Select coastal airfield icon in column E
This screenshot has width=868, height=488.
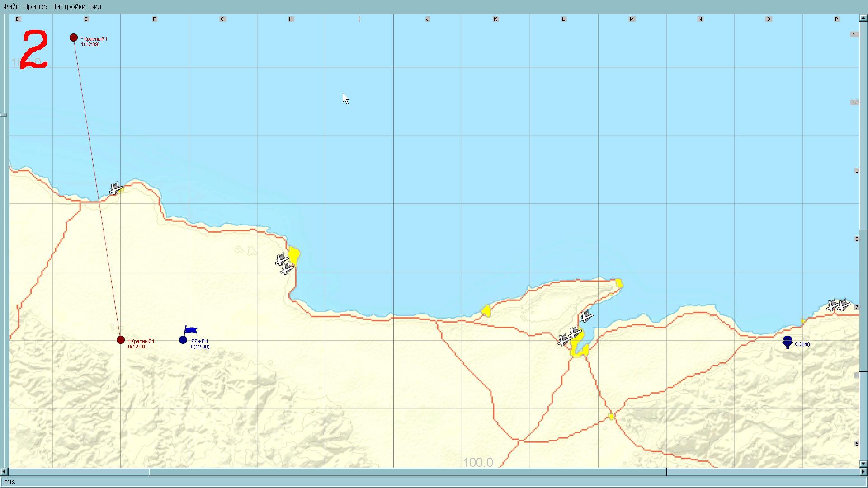(x=116, y=188)
